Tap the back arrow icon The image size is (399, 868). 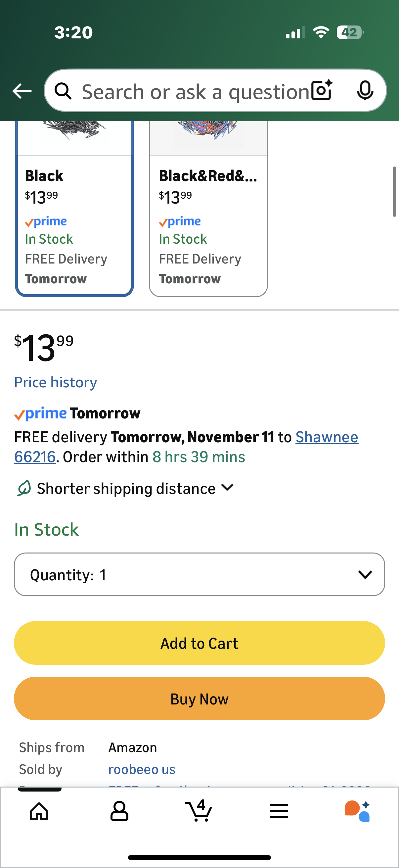[22, 91]
